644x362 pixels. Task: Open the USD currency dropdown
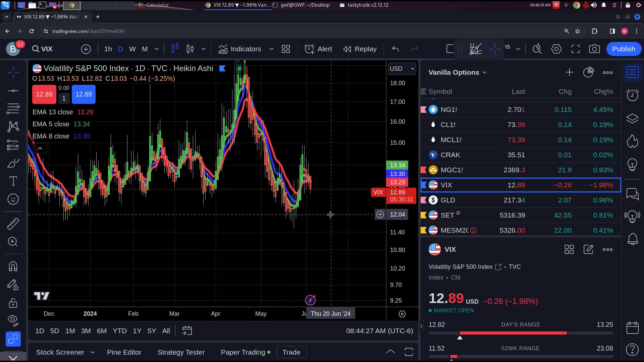pyautogui.click(x=401, y=68)
